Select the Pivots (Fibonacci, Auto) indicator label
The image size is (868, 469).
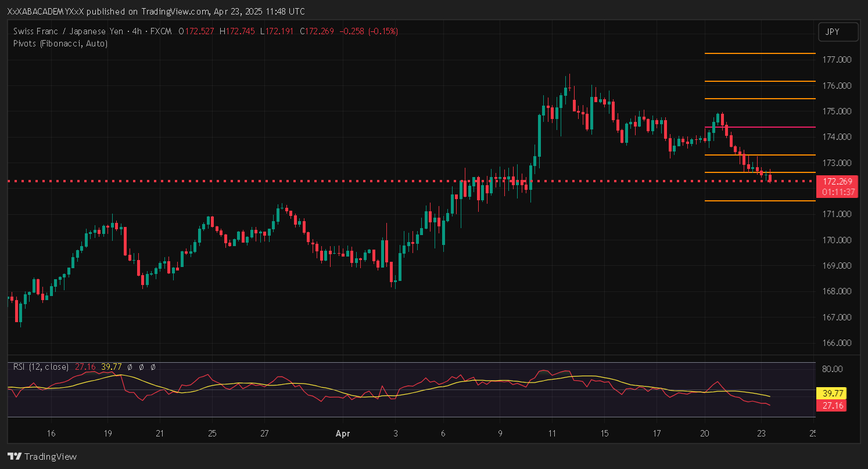pyautogui.click(x=60, y=44)
